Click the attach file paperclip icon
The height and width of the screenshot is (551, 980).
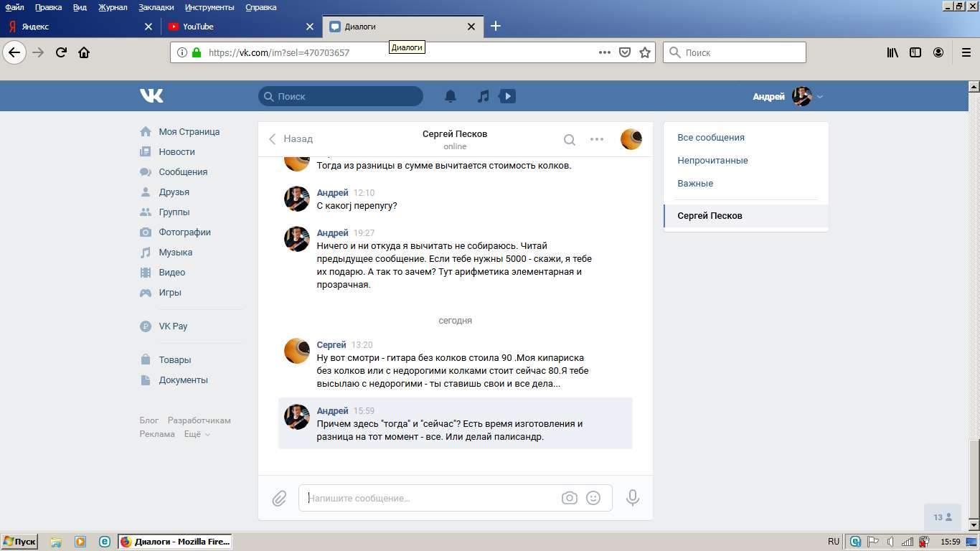pos(279,498)
